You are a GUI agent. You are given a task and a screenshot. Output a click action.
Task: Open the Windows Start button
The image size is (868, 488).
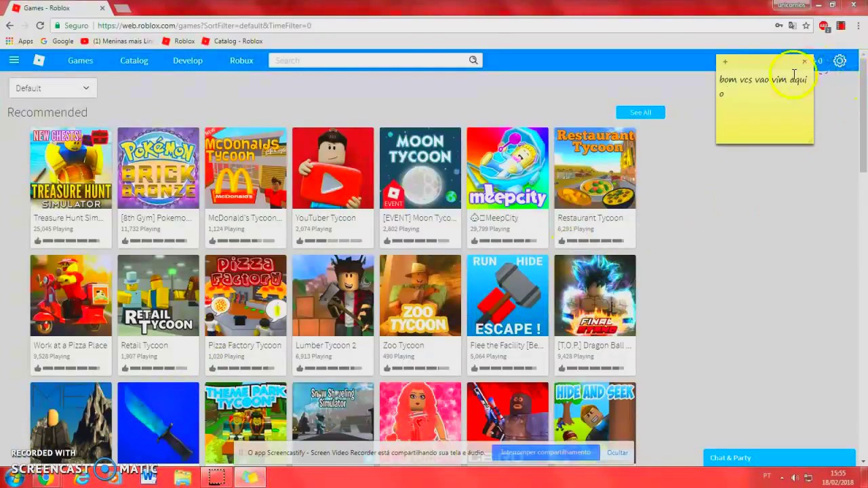coord(14,477)
